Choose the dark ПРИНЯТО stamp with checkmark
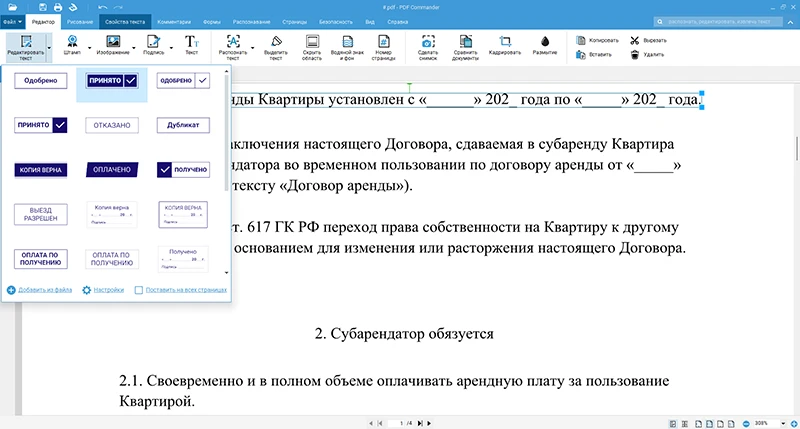Viewport: 800px width, 429px height. pos(112,81)
